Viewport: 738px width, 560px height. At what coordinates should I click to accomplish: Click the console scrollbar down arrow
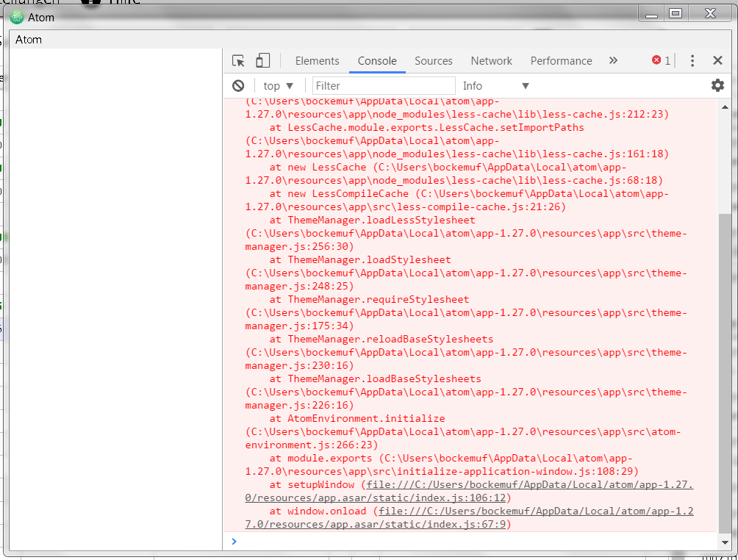click(725, 542)
